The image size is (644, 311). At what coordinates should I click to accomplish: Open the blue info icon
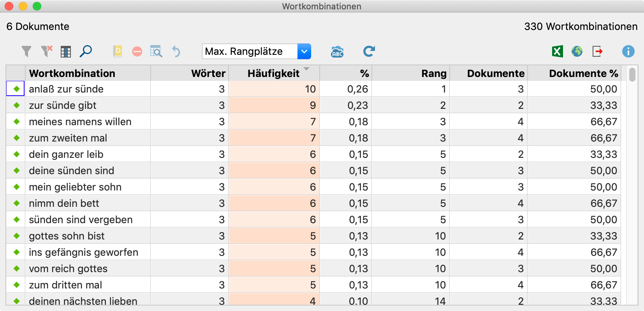(x=628, y=51)
